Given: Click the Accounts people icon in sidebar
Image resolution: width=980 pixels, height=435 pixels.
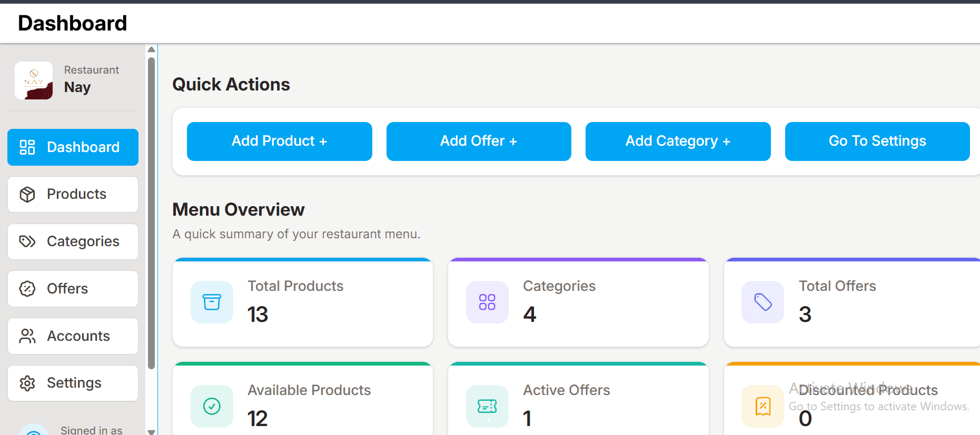Looking at the screenshot, I should coord(27,336).
